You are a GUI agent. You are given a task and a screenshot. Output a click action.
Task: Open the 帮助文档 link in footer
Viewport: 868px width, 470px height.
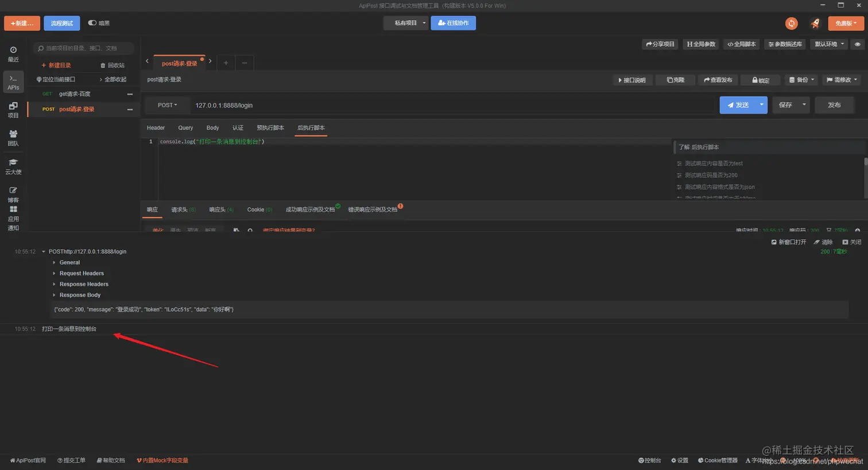pos(111,460)
